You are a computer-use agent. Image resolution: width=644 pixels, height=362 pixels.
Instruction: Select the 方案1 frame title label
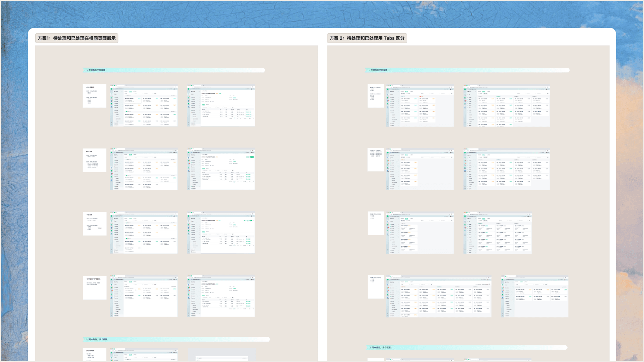click(x=77, y=38)
